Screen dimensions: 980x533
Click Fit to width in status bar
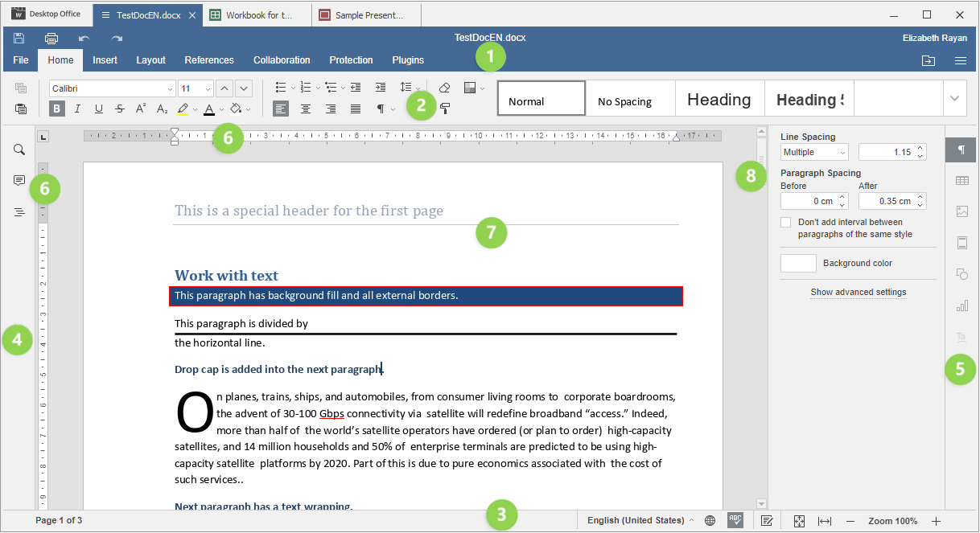click(x=825, y=521)
